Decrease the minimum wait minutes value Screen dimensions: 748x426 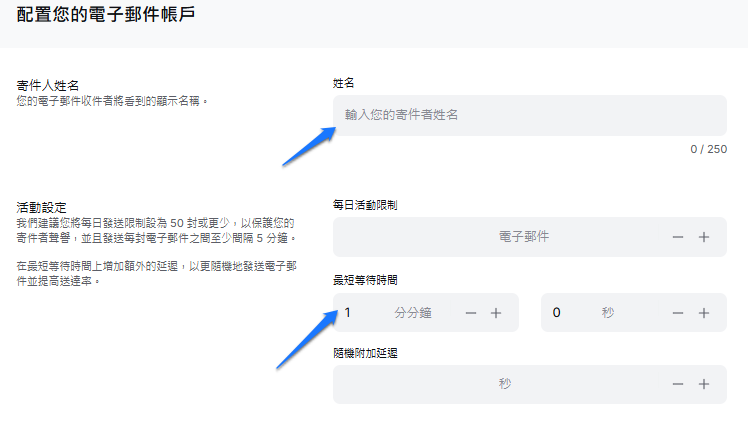pos(471,313)
